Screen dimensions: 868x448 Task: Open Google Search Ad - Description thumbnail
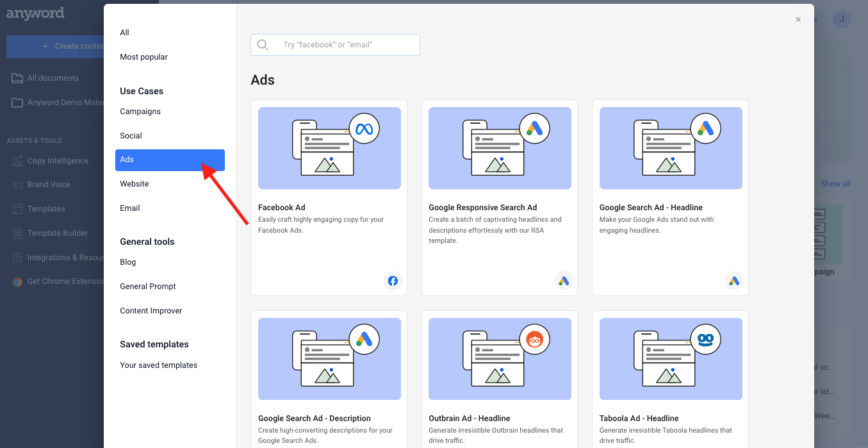329,359
